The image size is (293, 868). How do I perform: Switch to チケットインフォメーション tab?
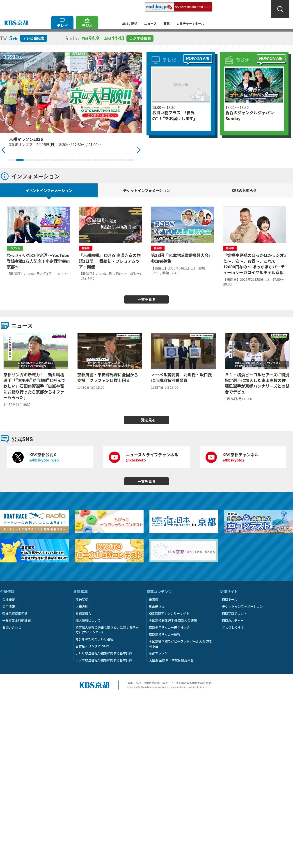click(x=146, y=190)
